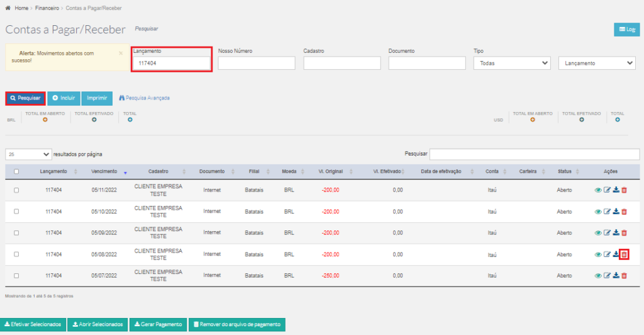Sort table by Status column
Screen dimensions: 644x335
tap(565, 171)
